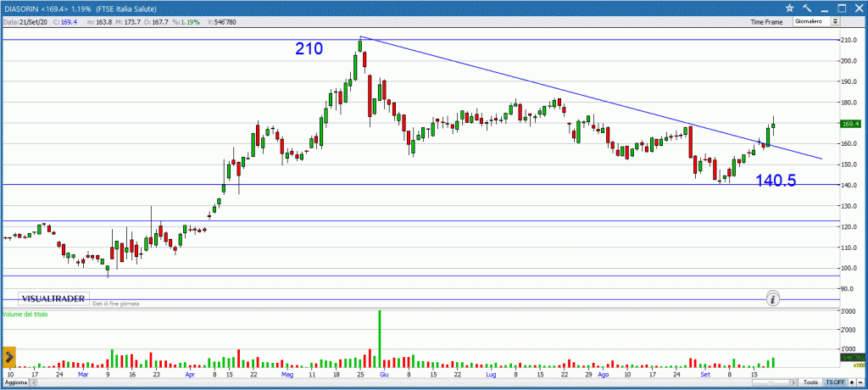
Task: Click the Time Frame label
Action: point(766,22)
